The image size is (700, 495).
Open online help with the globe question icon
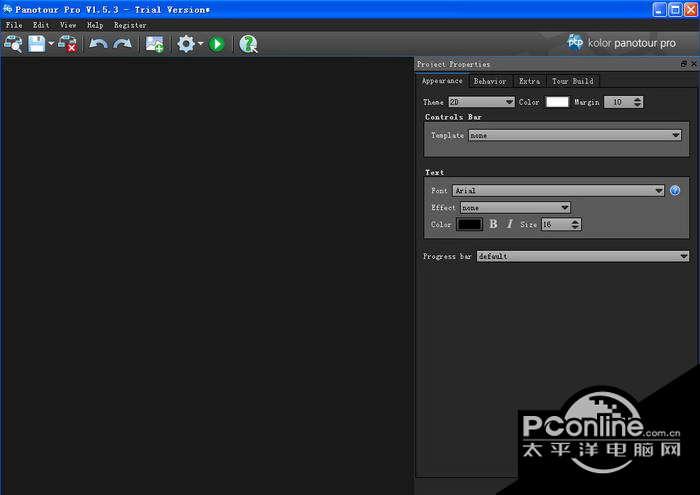click(x=248, y=44)
